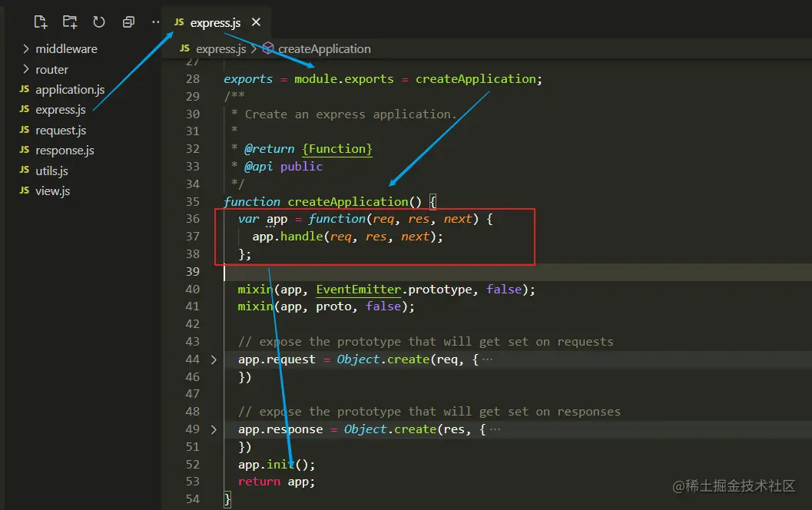Collapse all folders using the collapse icon

click(128, 22)
